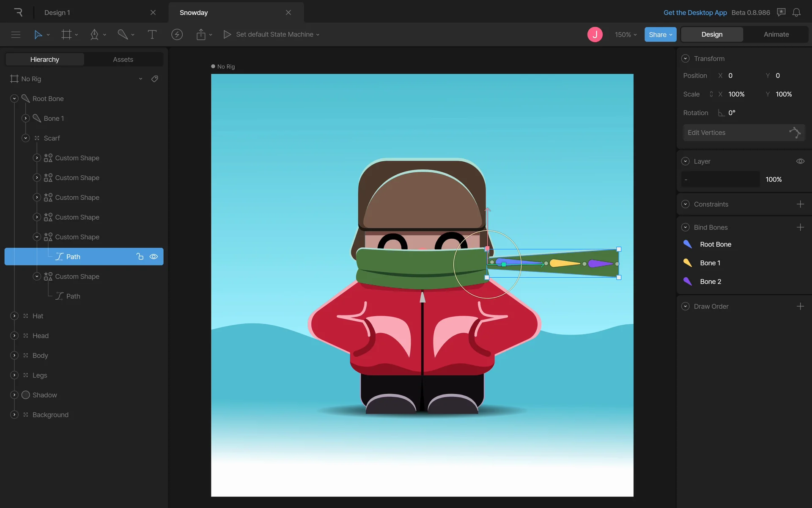Click the Export icon in toolbar

[201, 34]
